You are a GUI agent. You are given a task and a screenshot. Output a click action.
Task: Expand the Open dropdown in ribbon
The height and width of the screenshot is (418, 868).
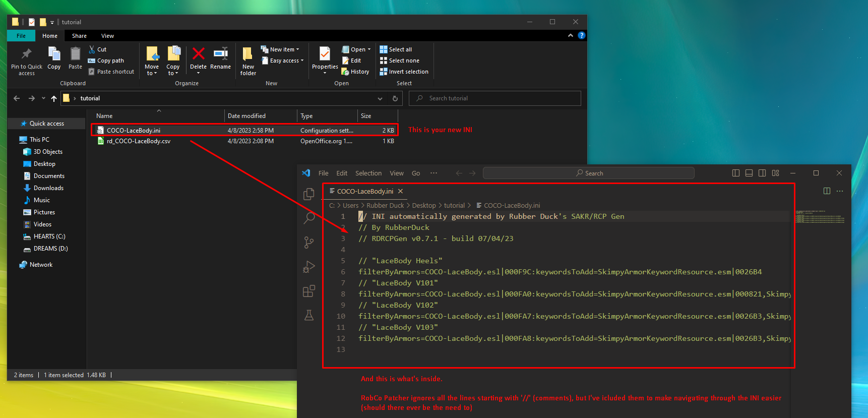(x=356, y=49)
